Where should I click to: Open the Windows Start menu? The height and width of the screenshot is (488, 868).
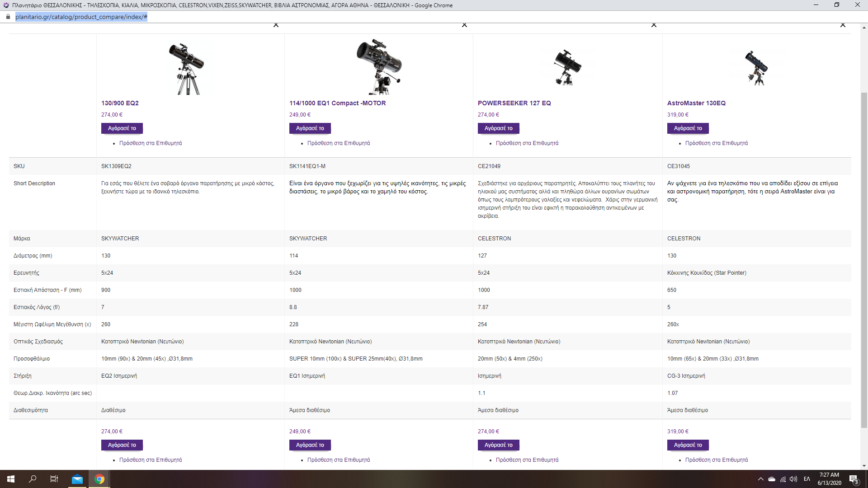pos(11,479)
